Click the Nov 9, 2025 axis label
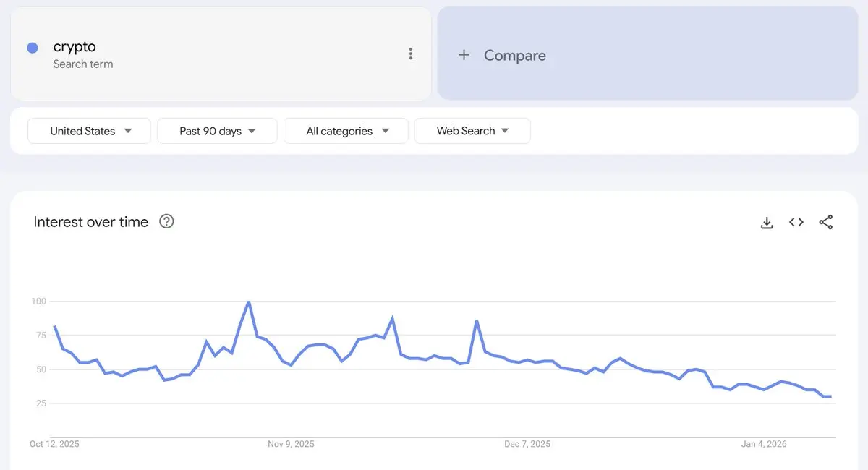This screenshot has width=868, height=470. pyautogui.click(x=291, y=444)
